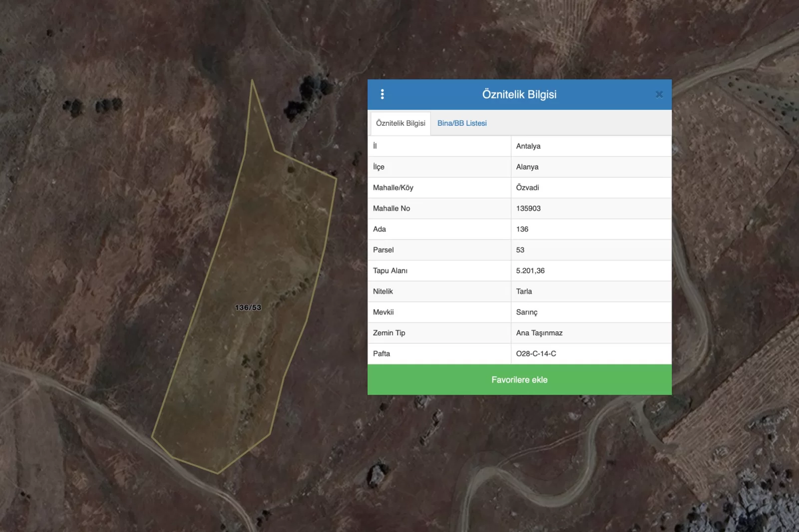This screenshot has width=799, height=532.
Task: Select parcel label 136/53 on the map
Action: 248,307
